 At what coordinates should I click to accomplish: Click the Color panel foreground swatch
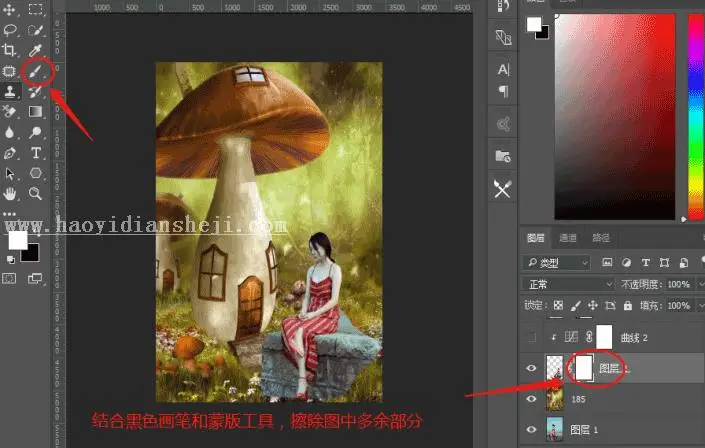pyautogui.click(x=534, y=24)
